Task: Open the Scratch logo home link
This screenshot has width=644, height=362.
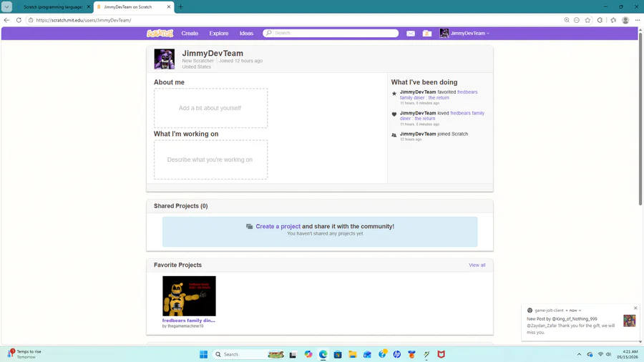Action: 160,33
